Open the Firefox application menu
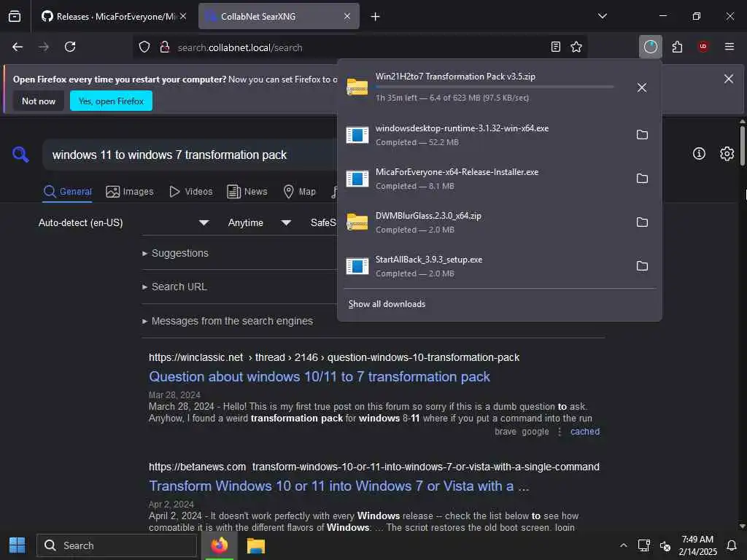This screenshot has width=747, height=560. (729, 47)
